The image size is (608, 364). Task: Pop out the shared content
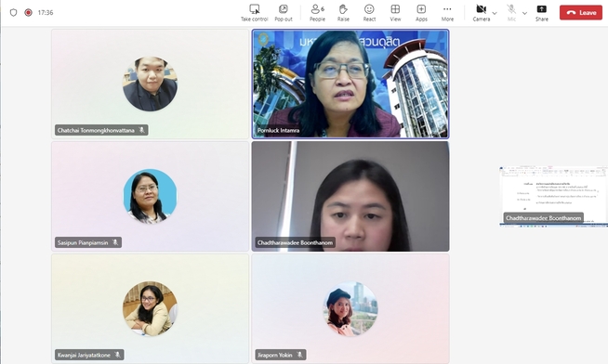(284, 9)
